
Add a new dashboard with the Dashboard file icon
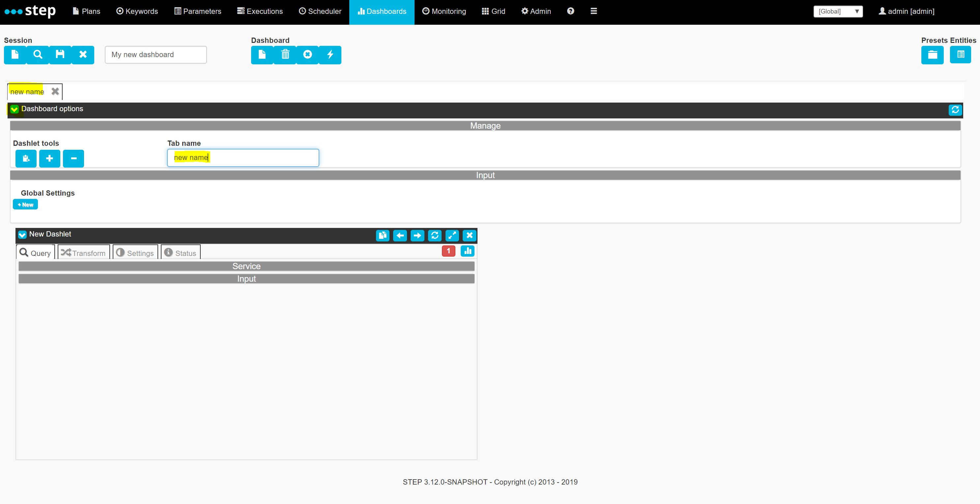262,55
